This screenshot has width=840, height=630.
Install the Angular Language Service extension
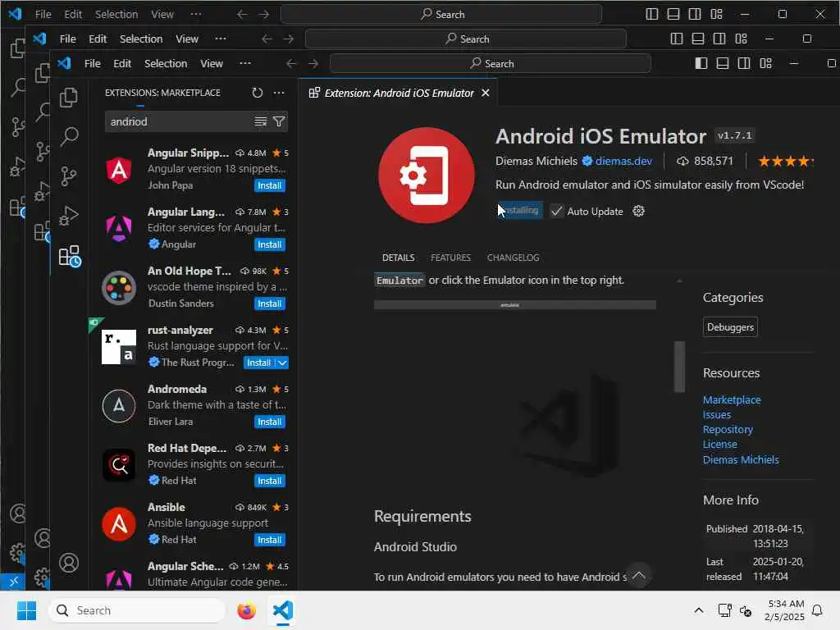point(269,244)
